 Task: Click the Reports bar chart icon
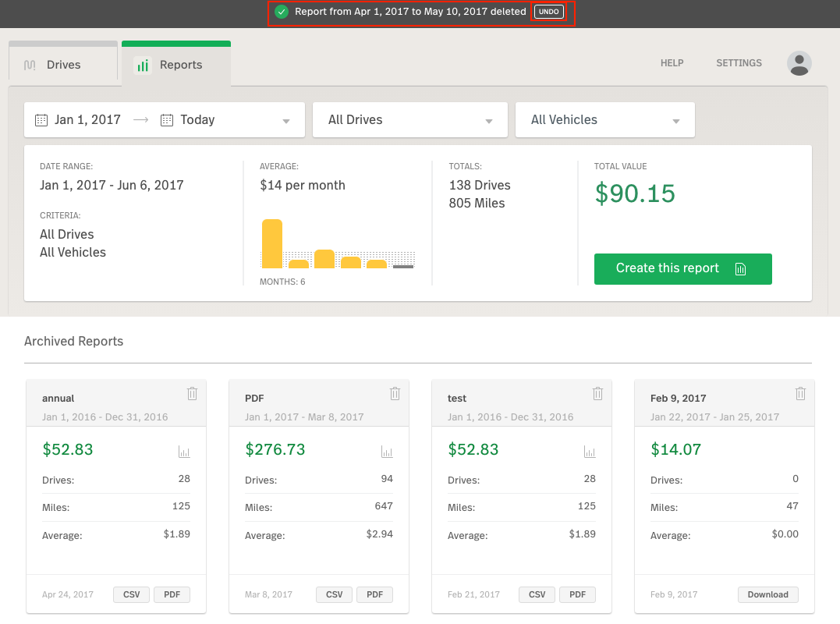pos(143,66)
